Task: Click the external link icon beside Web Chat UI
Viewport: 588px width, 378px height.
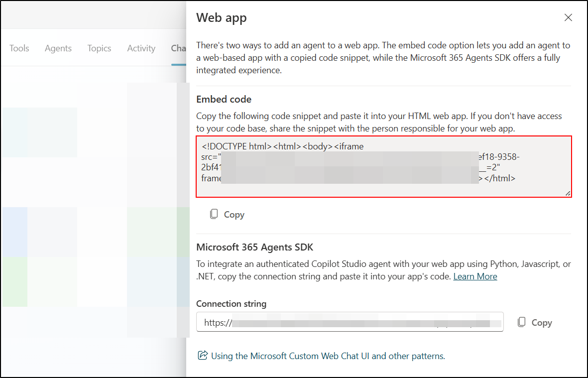Action: tap(203, 355)
